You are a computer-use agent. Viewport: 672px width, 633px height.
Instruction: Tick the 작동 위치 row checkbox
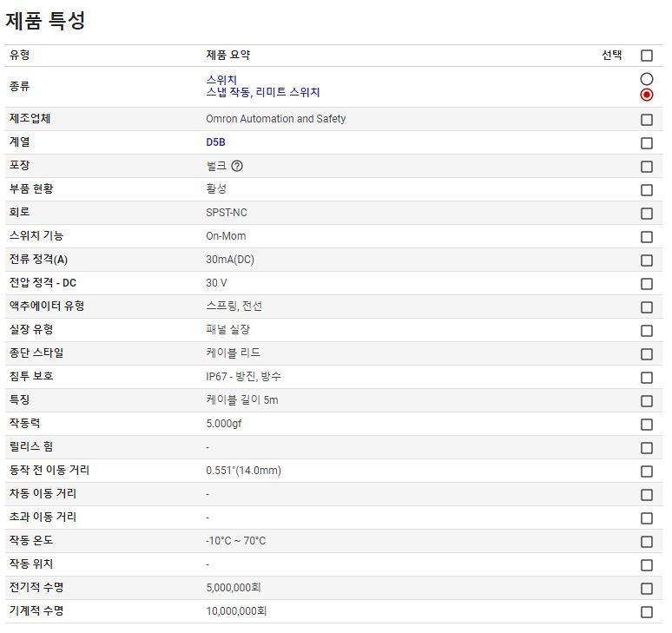coord(646,565)
